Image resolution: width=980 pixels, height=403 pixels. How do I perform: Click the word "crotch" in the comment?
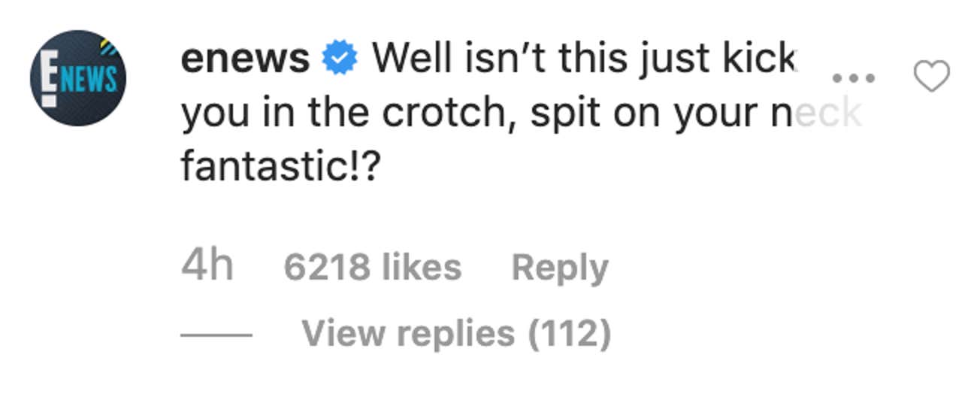click(x=444, y=113)
